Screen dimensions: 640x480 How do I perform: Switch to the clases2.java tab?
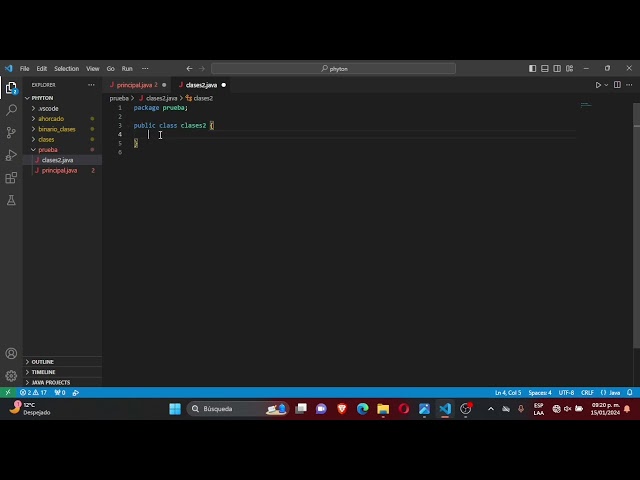click(x=201, y=85)
